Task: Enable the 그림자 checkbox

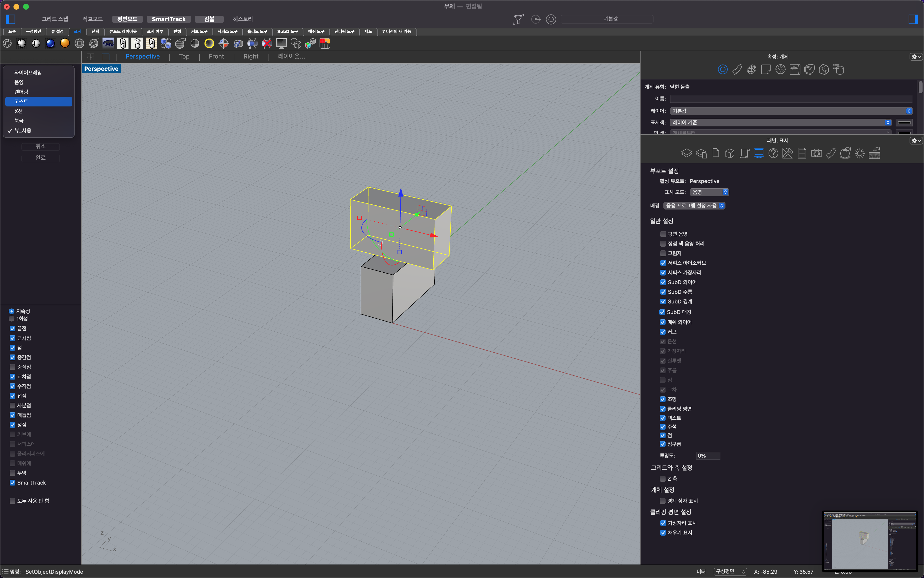Action: click(663, 253)
